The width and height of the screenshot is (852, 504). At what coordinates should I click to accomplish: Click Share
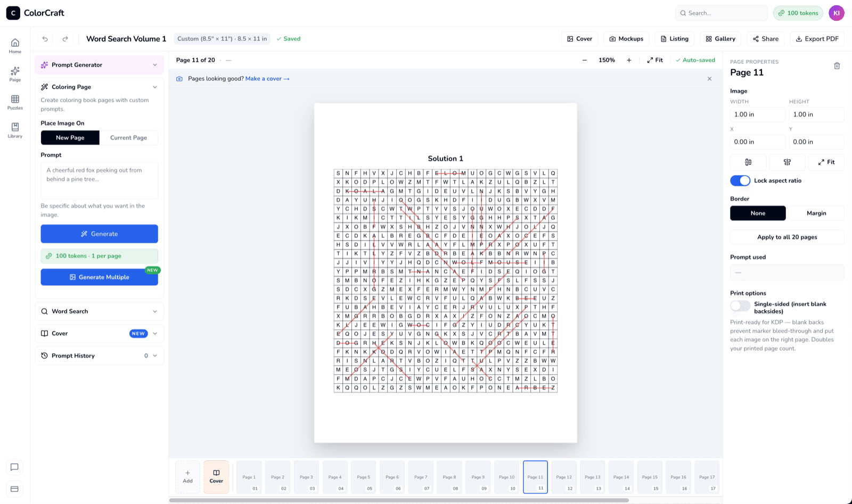(x=765, y=39)
